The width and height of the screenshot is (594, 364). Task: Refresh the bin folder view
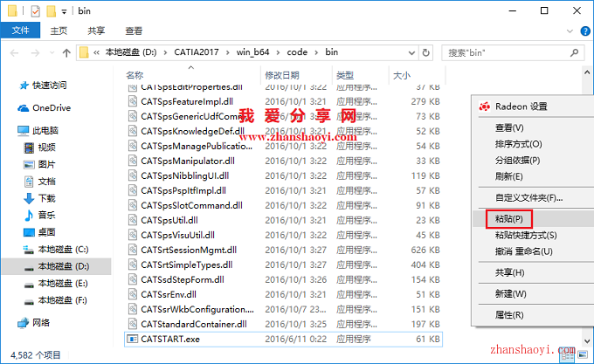pyautogui.click(x=425, y=52)
